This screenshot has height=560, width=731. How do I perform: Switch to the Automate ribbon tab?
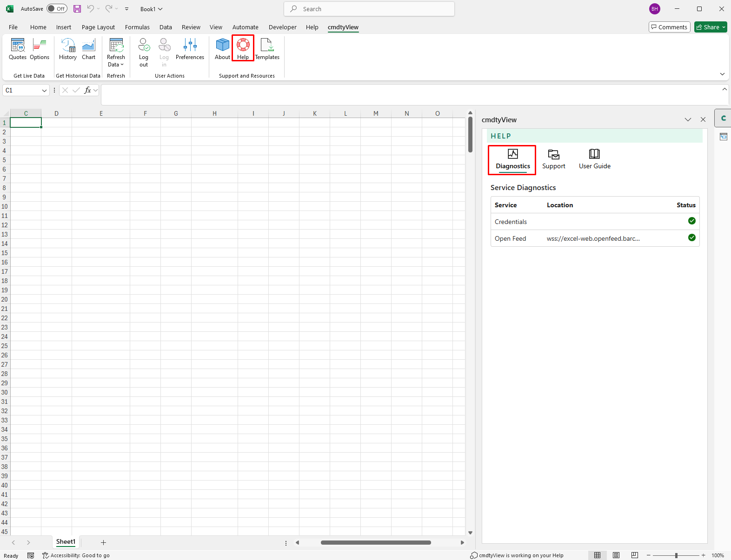pyautogui.click(x=245, y=27)
